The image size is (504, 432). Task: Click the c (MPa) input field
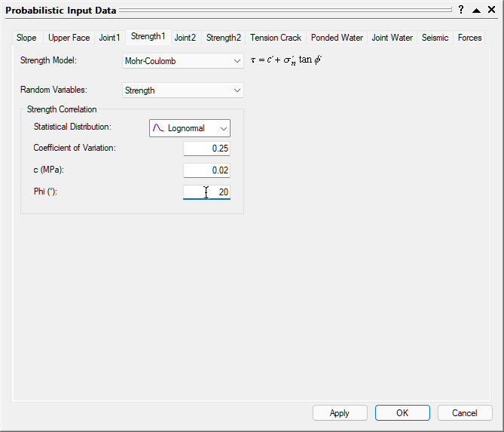coord(206,170)
